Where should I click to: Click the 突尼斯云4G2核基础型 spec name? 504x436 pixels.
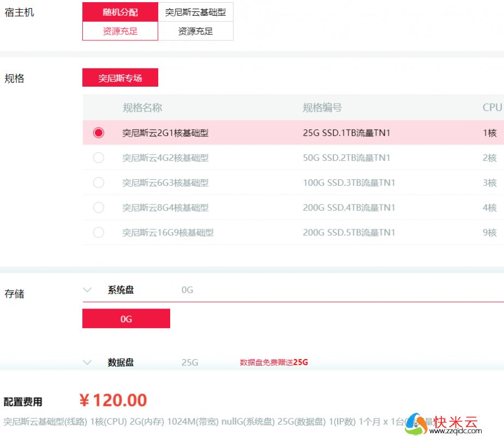coord(165,158)
